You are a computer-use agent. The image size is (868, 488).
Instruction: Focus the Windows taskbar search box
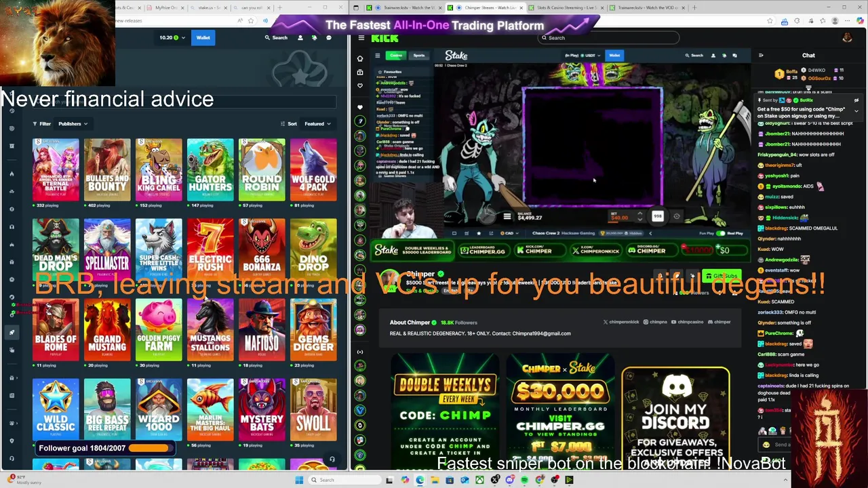pyautogui.click(x=345, y=480)
